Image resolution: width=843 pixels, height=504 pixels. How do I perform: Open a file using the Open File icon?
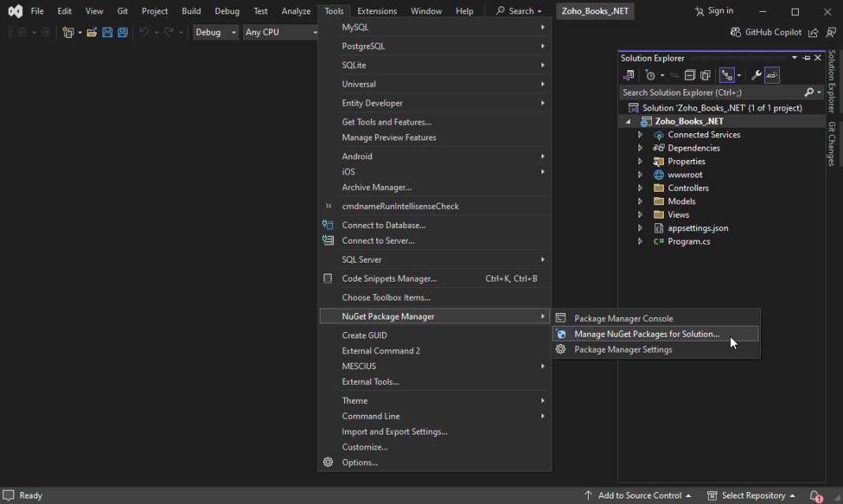click(92, 32)
